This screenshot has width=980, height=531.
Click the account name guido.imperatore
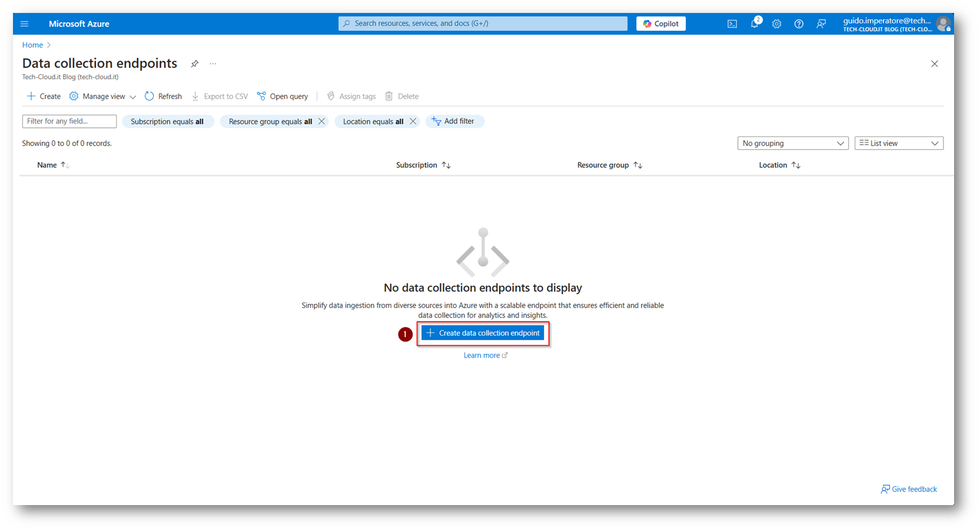[x=887, y=20]
